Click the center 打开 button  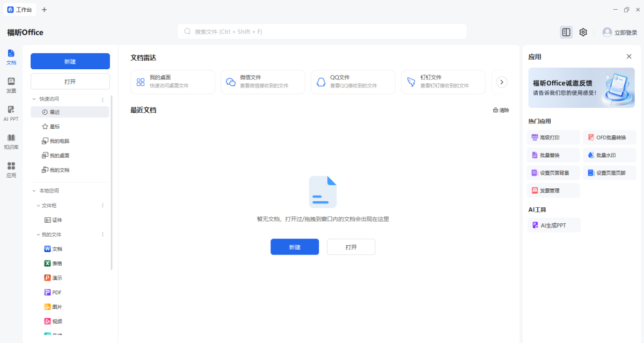click(x=351, y=247)
